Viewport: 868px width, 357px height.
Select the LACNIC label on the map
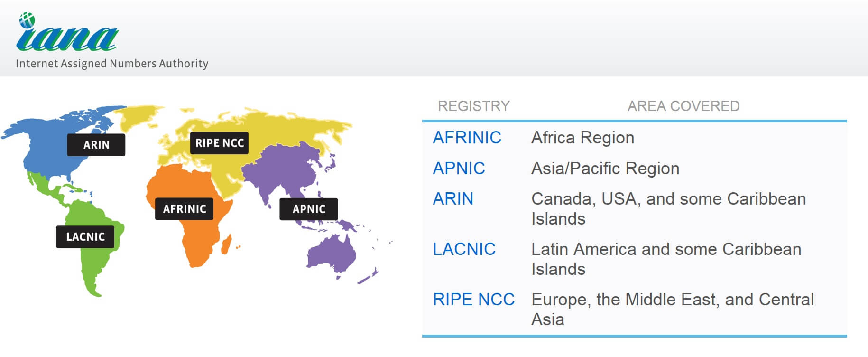click(85, 236)
